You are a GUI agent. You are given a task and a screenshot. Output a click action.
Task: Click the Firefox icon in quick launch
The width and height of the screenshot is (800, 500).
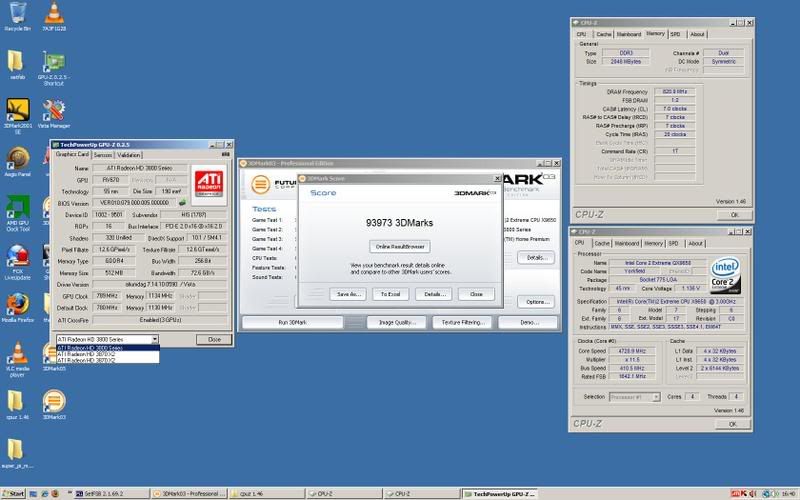pyautogui.click(x=55, y=494)
